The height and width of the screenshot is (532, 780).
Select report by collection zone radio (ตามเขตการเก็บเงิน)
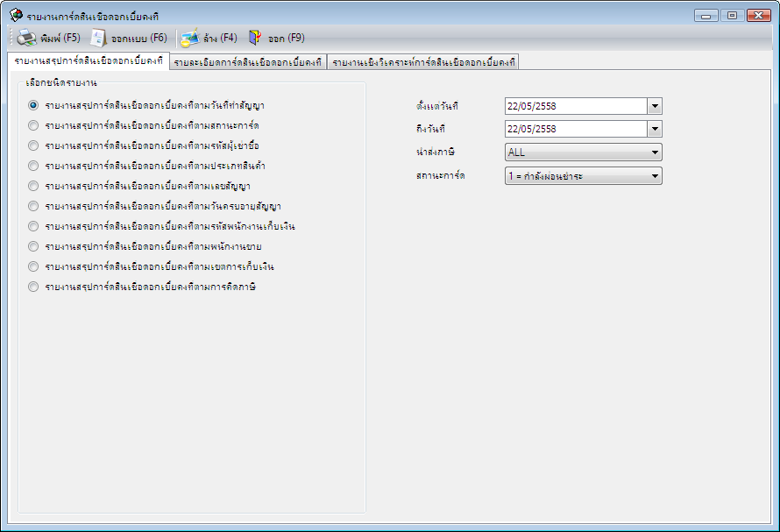[x=32, y=266]
